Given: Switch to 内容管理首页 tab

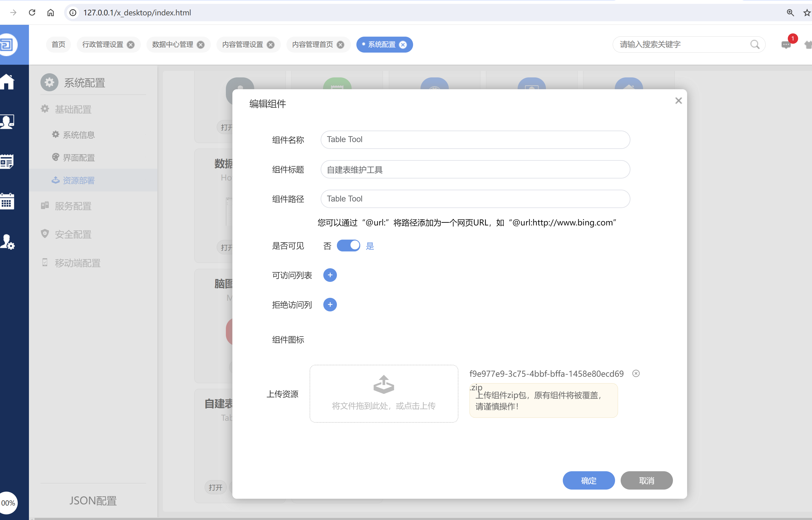Looking at the screenshot, I should (x=312, y=45).
